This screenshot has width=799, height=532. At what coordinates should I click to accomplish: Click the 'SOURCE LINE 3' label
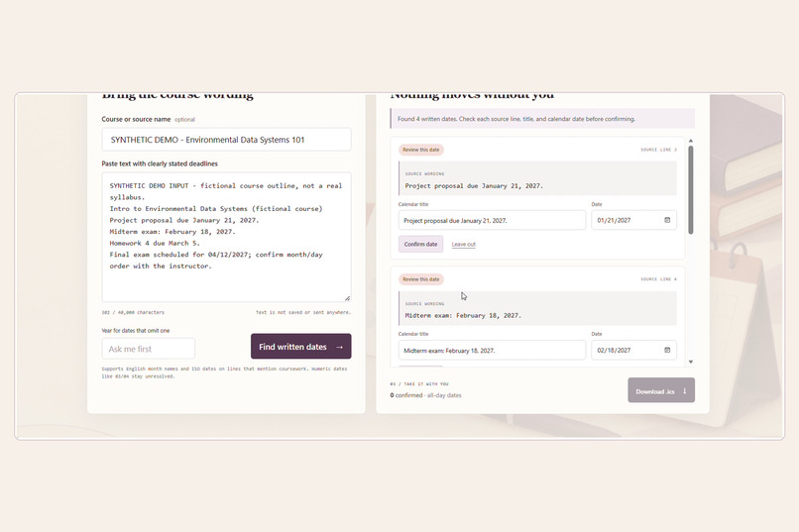tap(658, 150)
